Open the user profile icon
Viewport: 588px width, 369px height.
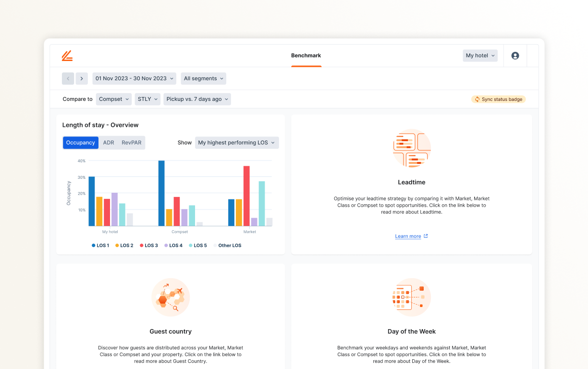click(x=515, y=55)
